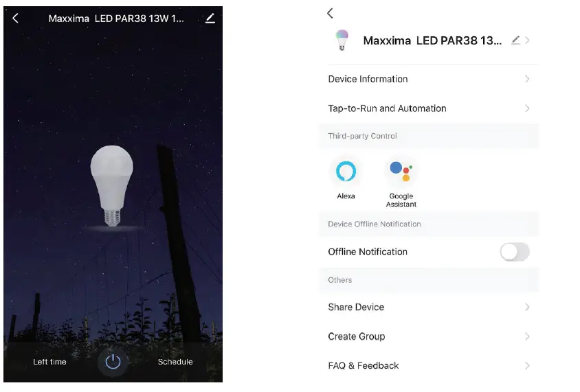The image size is (580, 392).
Task: Tap the colorful bulb device icon
Action: 342,40
